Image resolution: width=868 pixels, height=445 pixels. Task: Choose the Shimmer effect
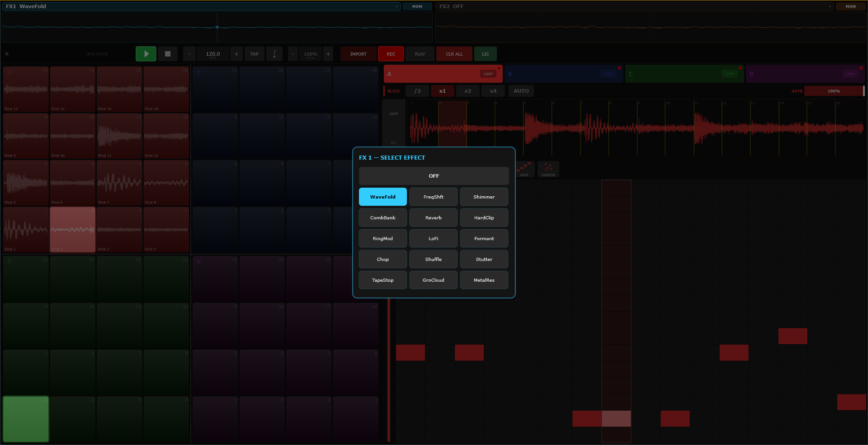(x=484, y=197)
